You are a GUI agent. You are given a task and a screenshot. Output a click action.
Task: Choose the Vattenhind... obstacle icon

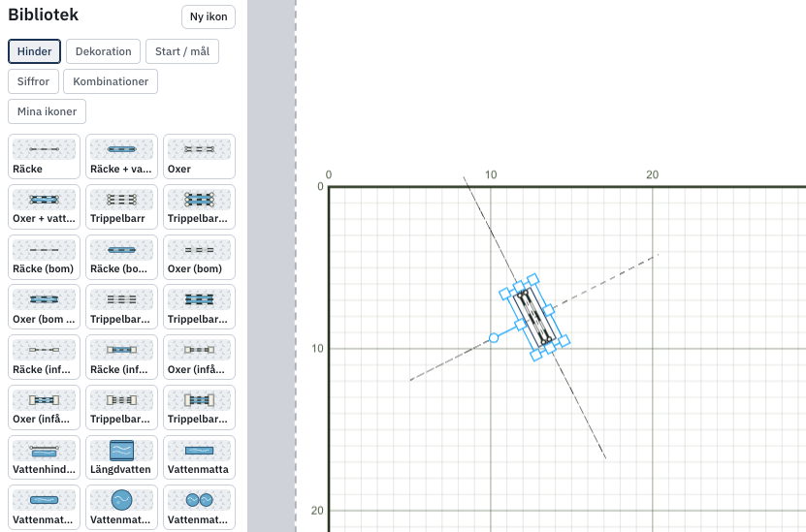tap(45, 457)
